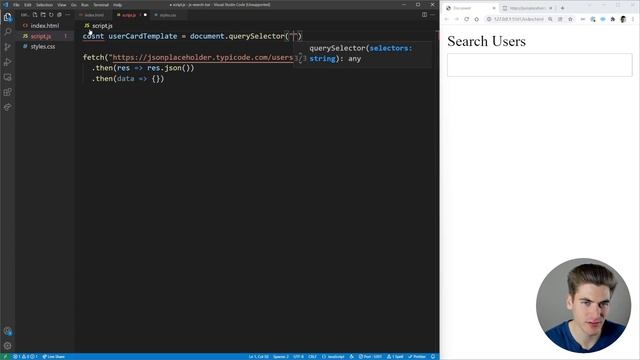This screenshot has width=640, height=360.
Task: Open the Extensions view
Action: tap(7, 92)
